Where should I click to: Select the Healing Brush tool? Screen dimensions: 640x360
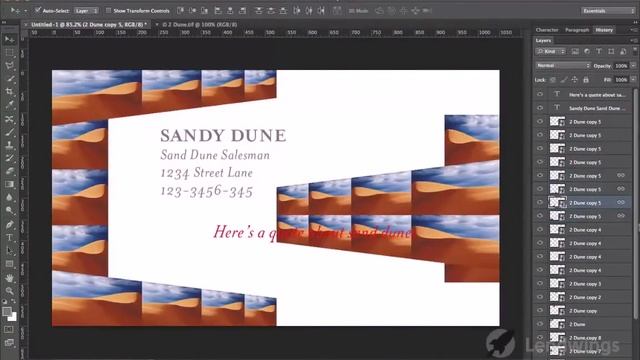(9, 119)
